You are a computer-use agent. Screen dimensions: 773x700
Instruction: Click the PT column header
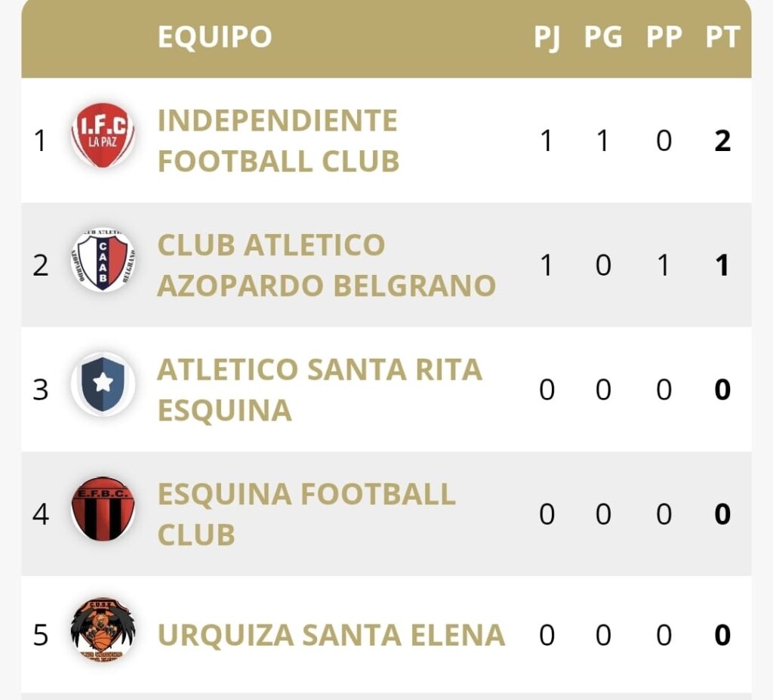722,36
